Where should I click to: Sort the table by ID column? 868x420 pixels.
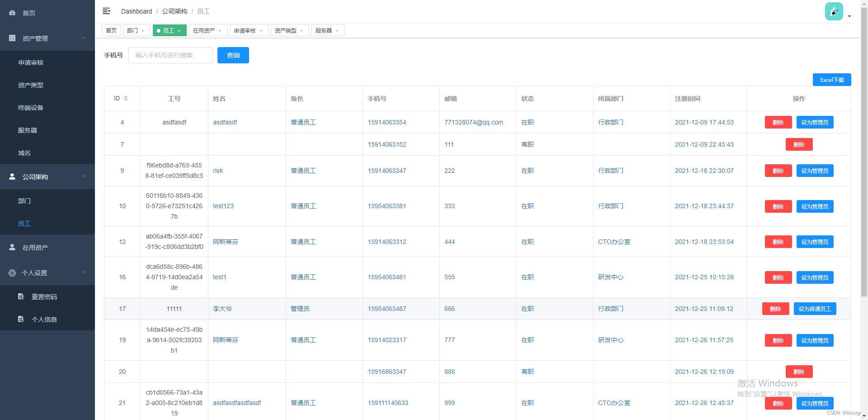click(126, 98)
